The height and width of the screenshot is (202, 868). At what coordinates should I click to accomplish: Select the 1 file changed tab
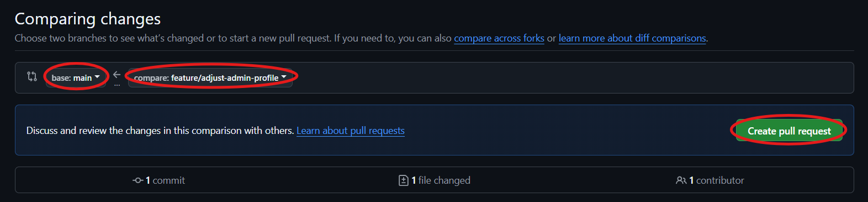point(435,180)
